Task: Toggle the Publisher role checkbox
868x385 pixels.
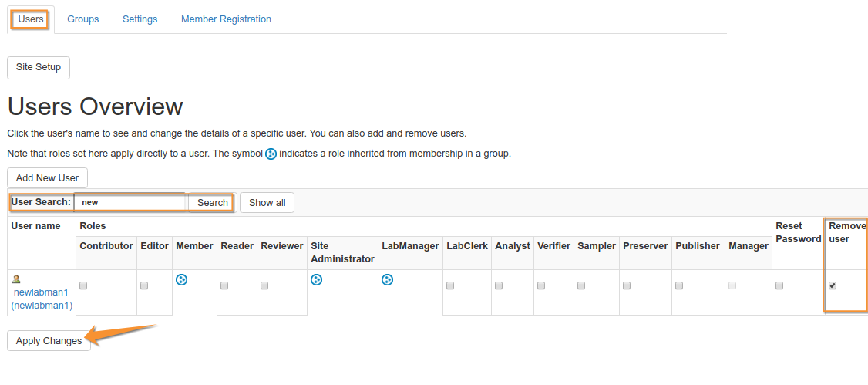Action: (679, 285)
